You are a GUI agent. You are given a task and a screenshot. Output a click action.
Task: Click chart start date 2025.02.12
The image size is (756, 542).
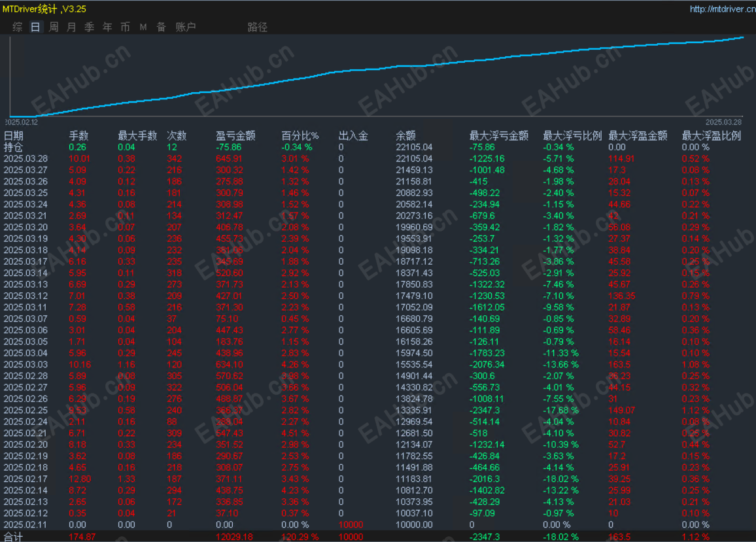pyautogui.click(x=21, y=122)
